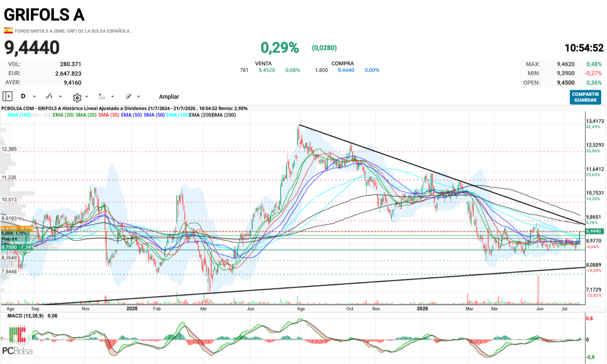Click the EUR value 2.647.823
This screenshot has height=364, width=607.
pyautogui.click(x=68, y=73)
